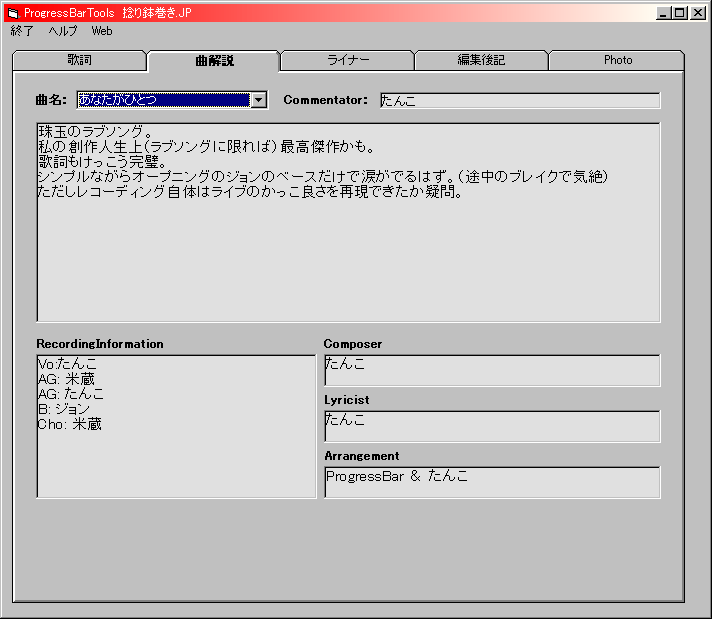712x619 pixels.
Task: Click the Composer label
Action: pyautogui.click(x=353, y=344)
